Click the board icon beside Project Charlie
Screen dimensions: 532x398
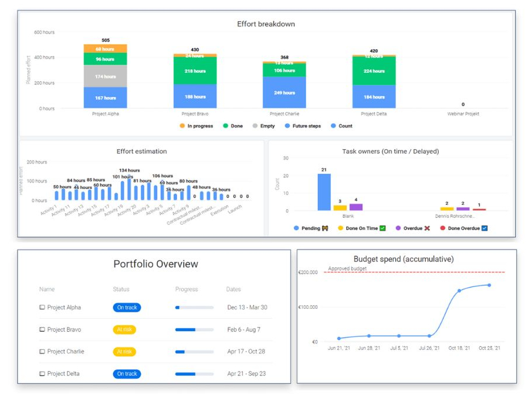point(42,351)
